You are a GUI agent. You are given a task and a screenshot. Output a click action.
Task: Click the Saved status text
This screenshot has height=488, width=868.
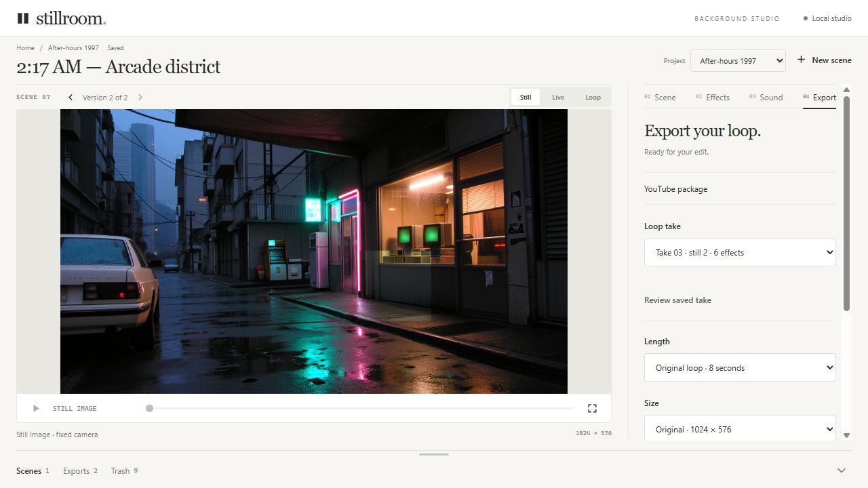pyautogui.click(x=115, y=48)
